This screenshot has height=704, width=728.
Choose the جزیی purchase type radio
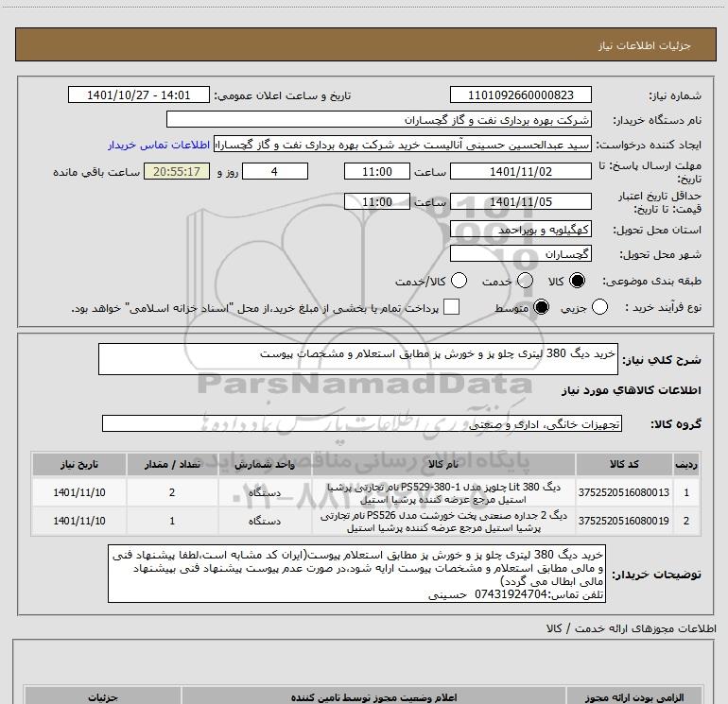coord(599,307)
